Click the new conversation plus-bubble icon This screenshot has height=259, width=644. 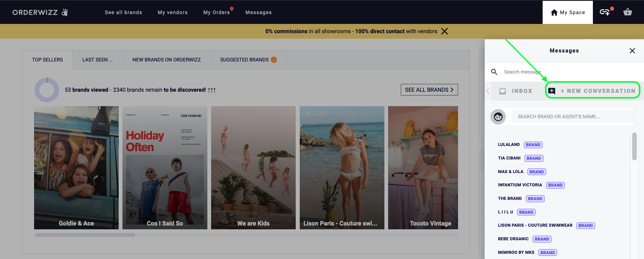[552, 91]
